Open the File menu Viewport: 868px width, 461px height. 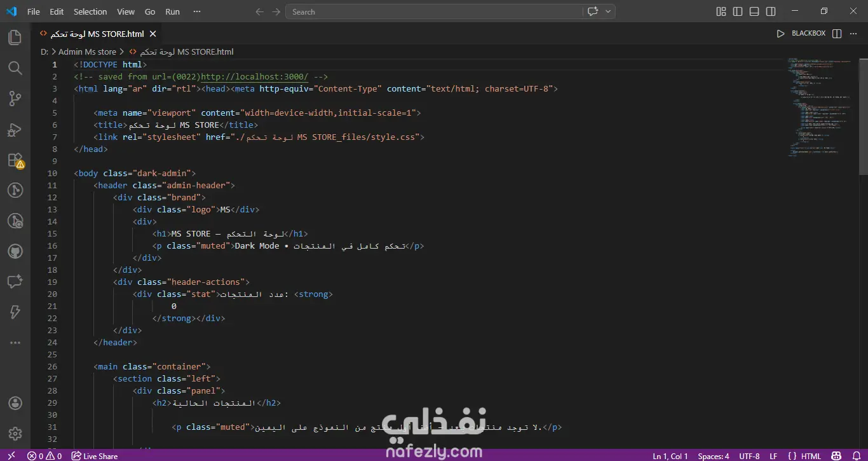point(34,11)
